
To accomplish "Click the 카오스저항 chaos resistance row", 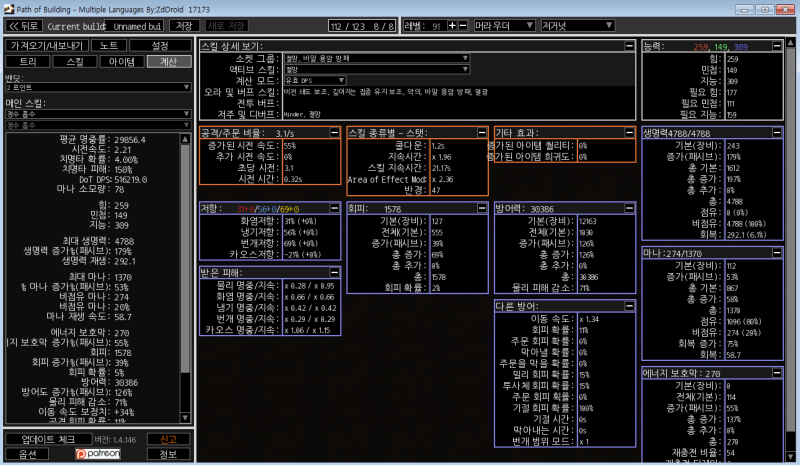I will pos(270,254).
